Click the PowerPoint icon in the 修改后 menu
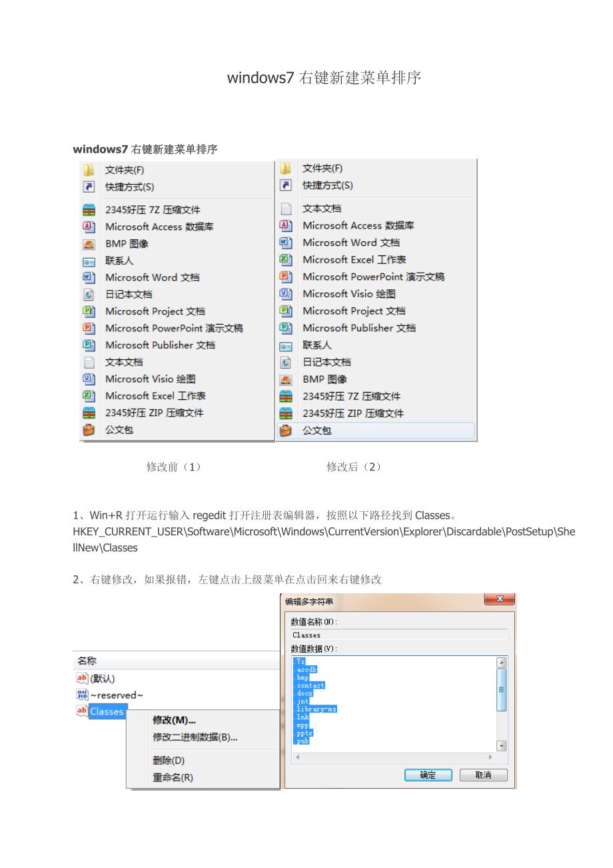 coord(286,277)
